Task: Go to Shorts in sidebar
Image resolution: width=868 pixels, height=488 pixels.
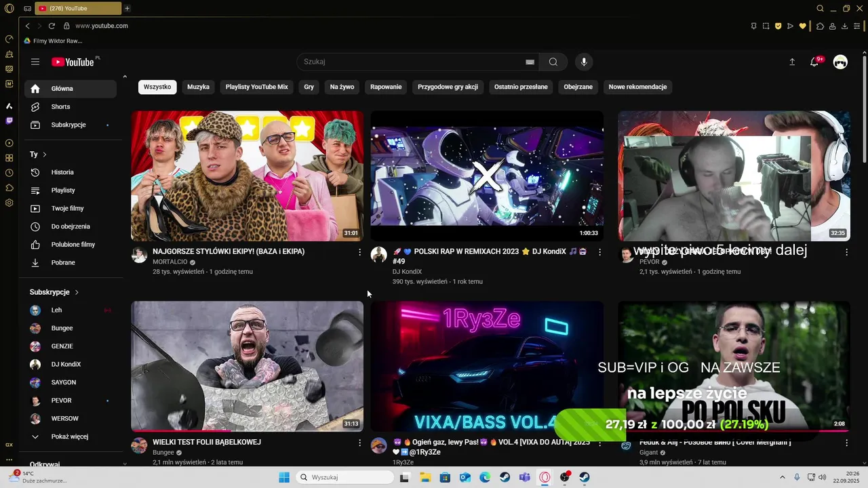Action: tap(70, 106)
